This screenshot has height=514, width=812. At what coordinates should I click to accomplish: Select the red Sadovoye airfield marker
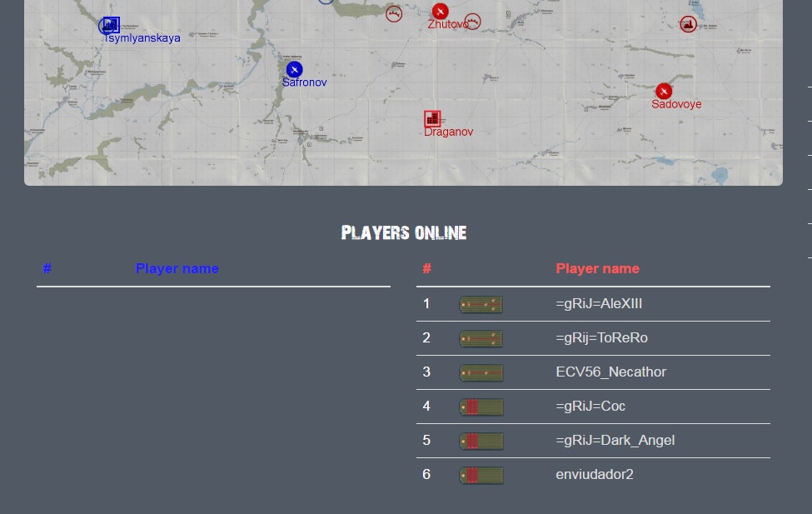pos(664,91)
